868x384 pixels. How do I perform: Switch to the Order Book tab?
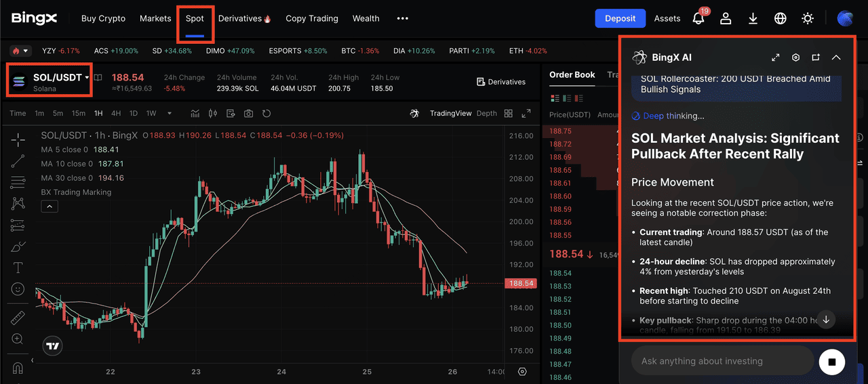(x=572, y=74)
